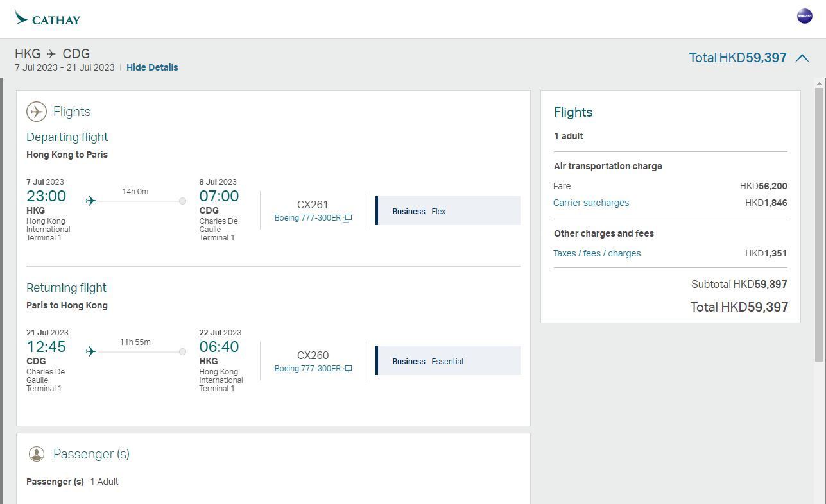Screen dimensions: 826x504
Task: Select the Business Flex fare card
Action: [x=447, y=210]
